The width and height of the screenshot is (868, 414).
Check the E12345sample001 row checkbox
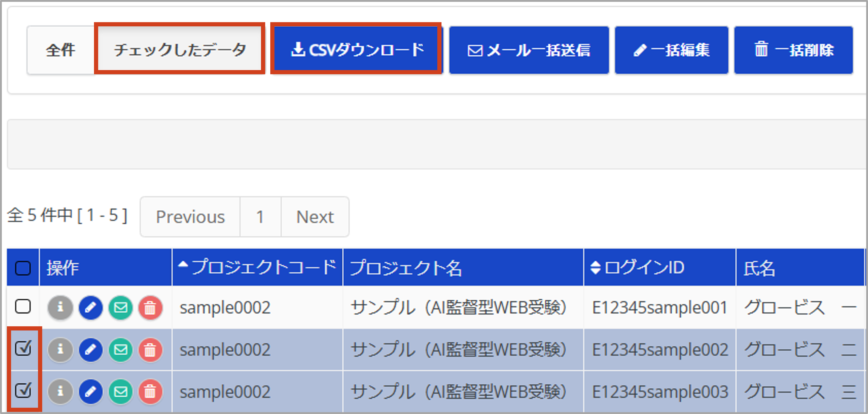pyautogui.click(x=23, y=307)
